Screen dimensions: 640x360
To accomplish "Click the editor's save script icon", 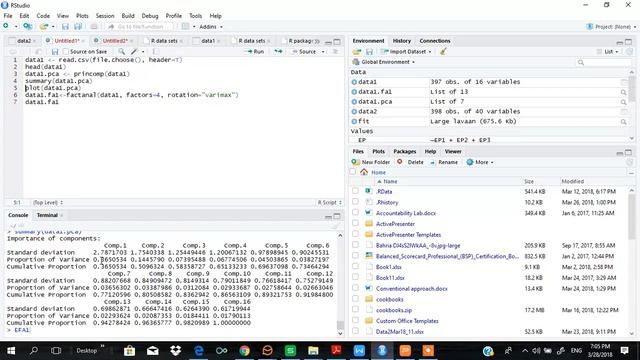I will (55, 52).
